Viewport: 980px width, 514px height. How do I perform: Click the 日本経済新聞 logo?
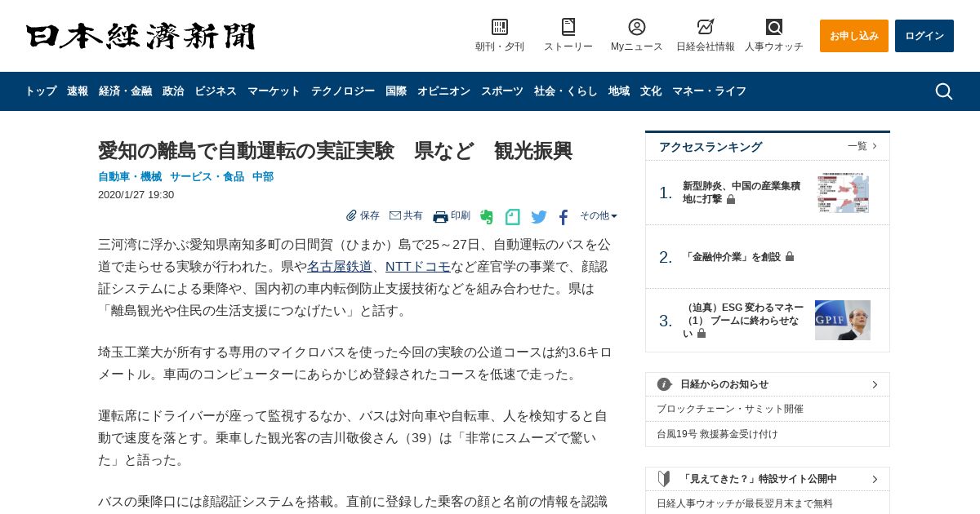click(140, 37)
